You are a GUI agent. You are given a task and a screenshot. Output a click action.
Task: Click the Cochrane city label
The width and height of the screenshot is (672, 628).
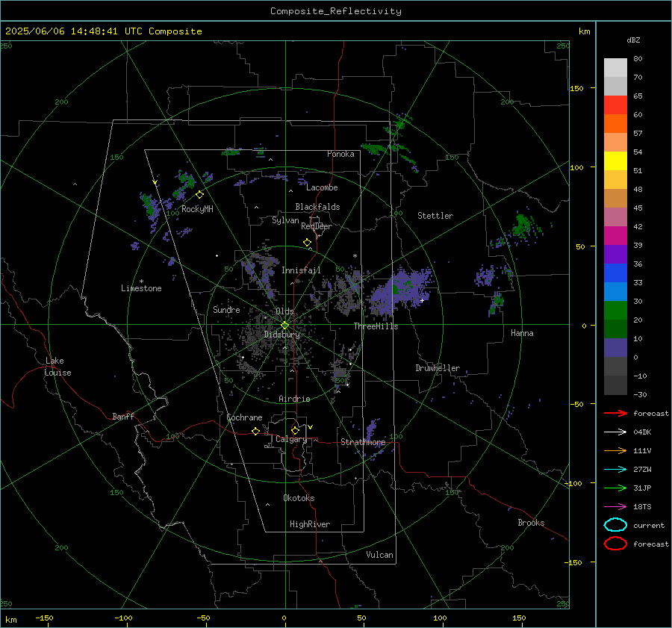pyautogui.click(x=244, y=417)
